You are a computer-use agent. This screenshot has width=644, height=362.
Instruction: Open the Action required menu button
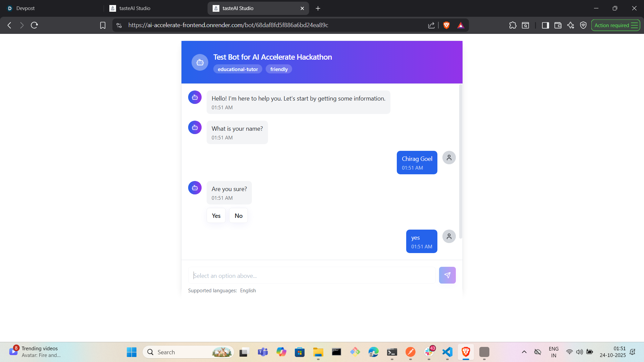pos(615,25)
